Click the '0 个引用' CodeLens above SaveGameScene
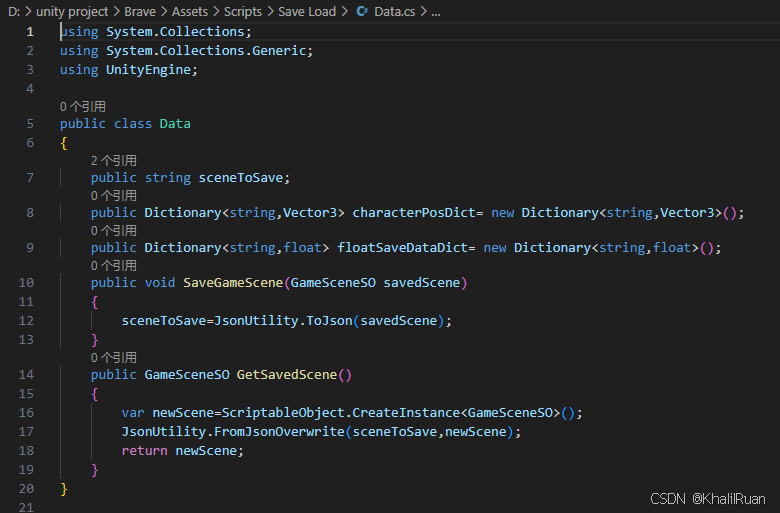Screen dimensions: 780x513 pos(113,265)
